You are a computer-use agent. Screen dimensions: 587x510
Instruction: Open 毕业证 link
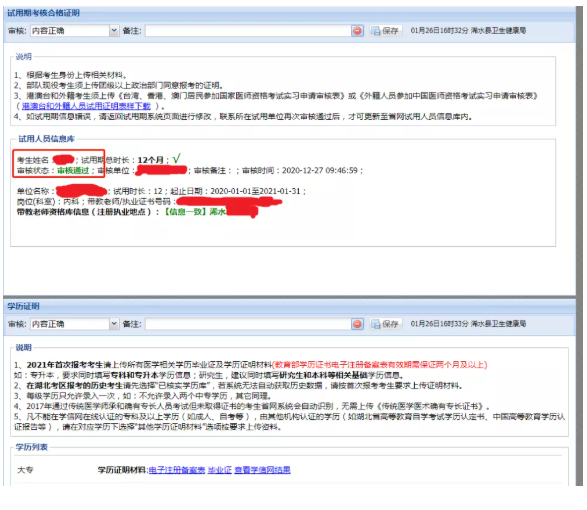tap(220, 470)
